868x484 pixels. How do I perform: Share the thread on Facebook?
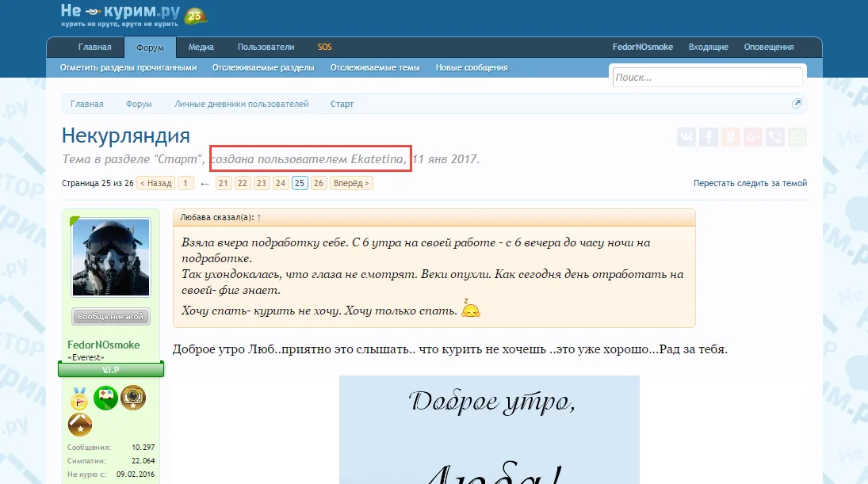click(709, 137)
